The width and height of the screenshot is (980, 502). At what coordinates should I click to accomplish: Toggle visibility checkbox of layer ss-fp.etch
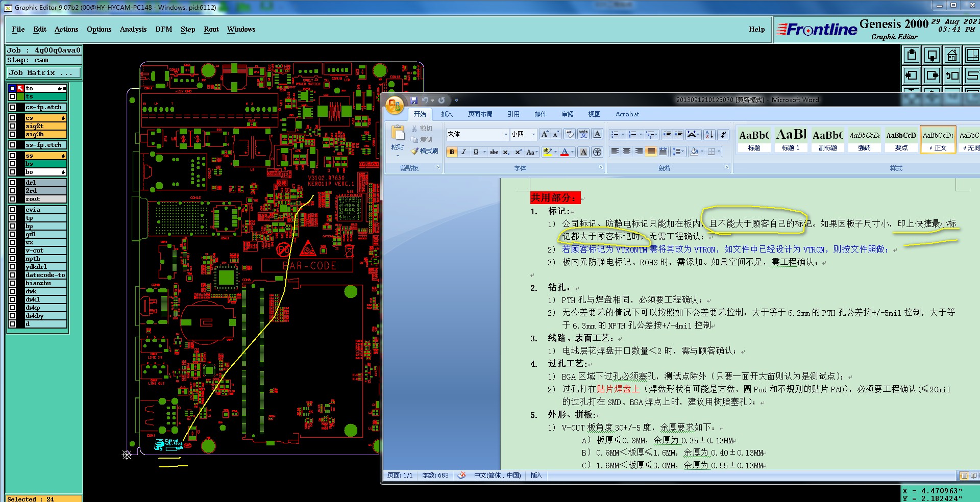click(12, 145)
